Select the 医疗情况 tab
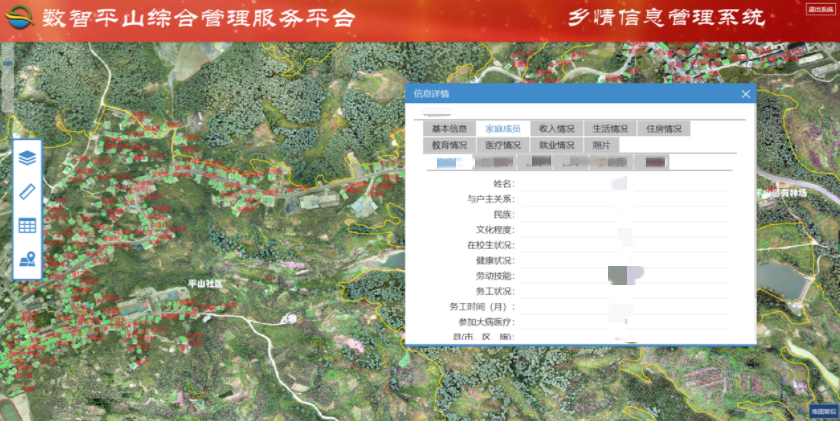840x421 pixels. point(503,145)
